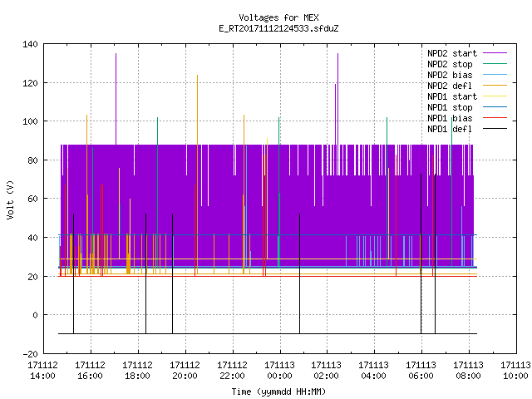
Task: Click the yellow NPD1 start legend line
Action: click(x=495, y=96)
